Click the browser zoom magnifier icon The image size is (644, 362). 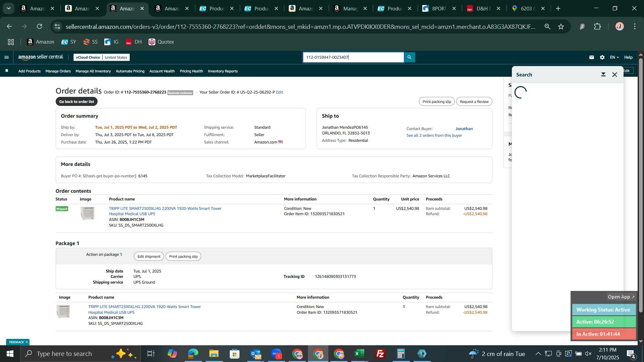[x=547, y=26]
